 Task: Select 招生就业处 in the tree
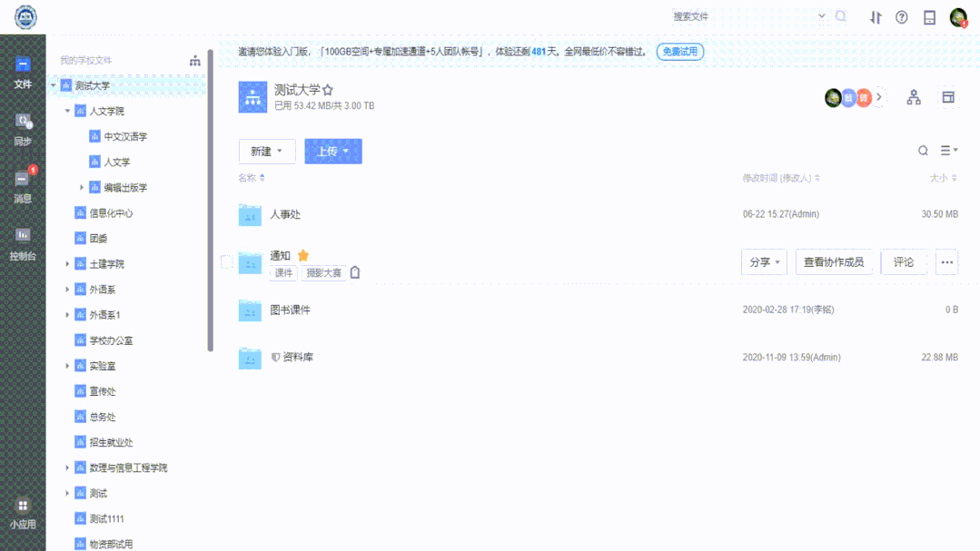(x=111, y=442)
